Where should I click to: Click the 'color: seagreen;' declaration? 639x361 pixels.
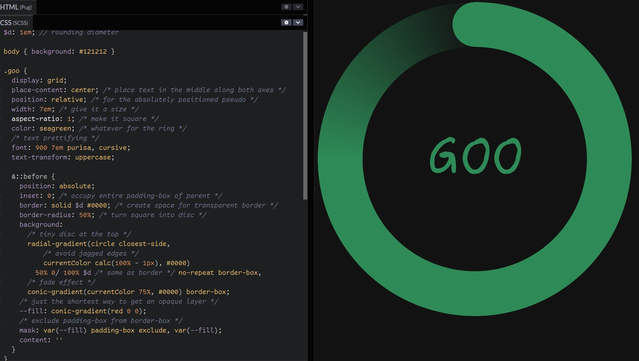43,128
